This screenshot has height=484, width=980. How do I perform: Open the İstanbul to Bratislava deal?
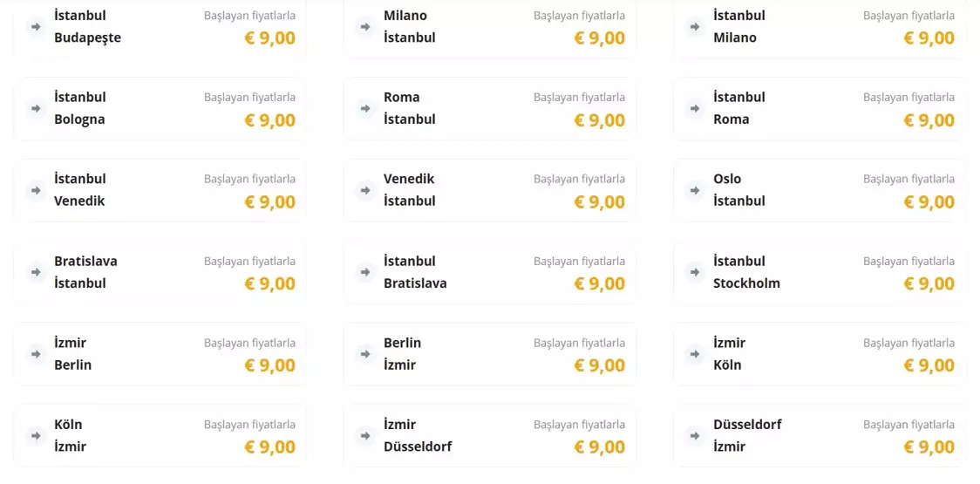coord(489,272)
